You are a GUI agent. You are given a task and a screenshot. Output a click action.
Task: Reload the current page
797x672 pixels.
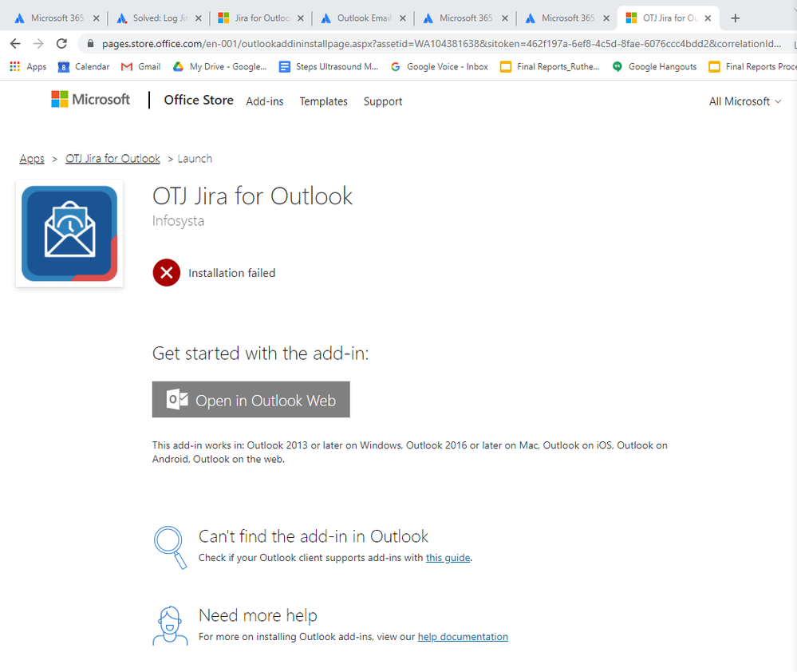pos(61,43)
